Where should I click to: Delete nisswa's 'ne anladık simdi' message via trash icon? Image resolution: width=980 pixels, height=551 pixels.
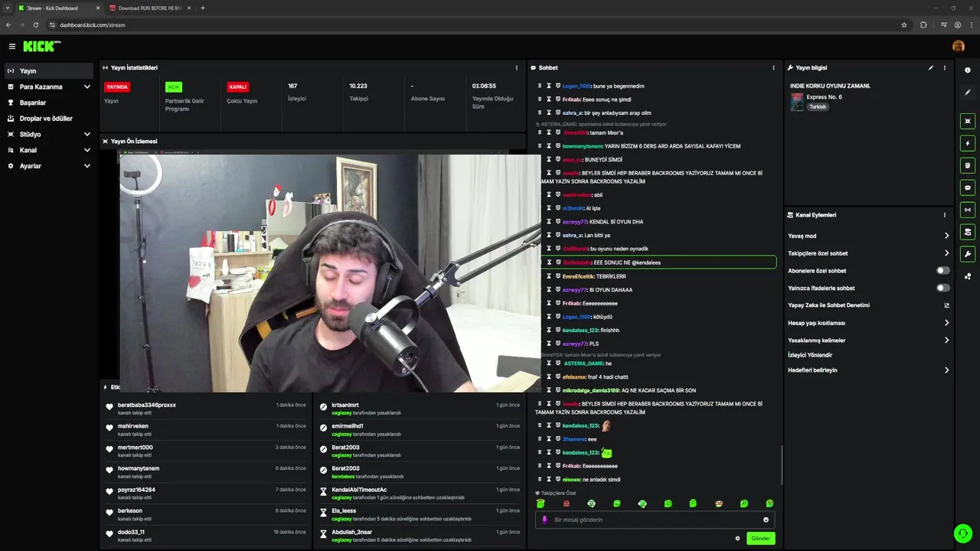coord(540,480)
